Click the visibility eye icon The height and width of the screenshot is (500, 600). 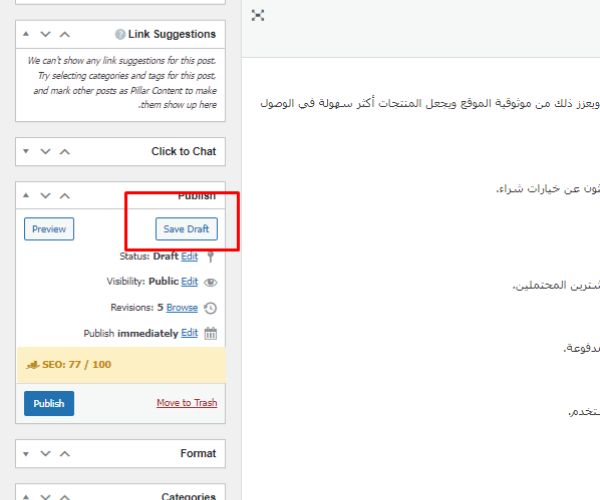click(210, 282)
